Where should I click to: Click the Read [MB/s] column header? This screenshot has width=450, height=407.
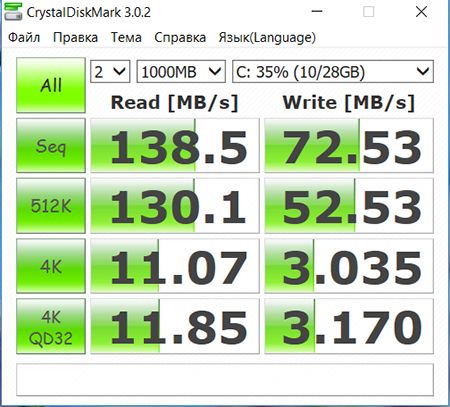point(175,103)
